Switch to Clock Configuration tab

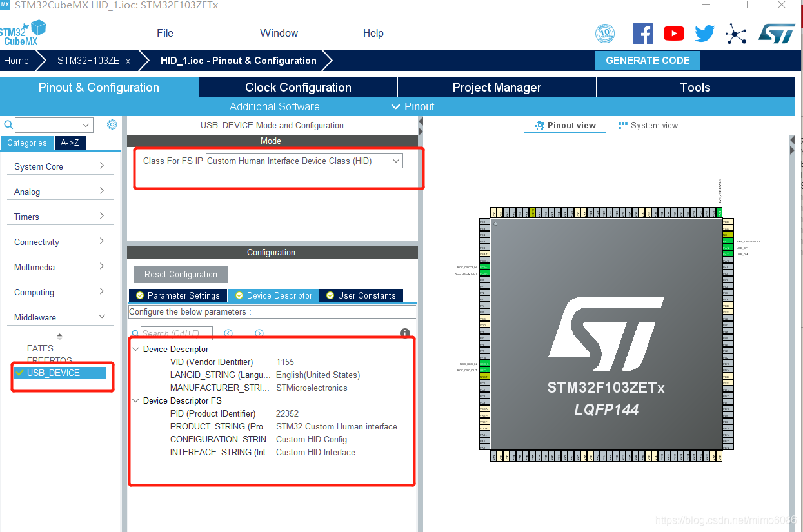click(298, 87)
